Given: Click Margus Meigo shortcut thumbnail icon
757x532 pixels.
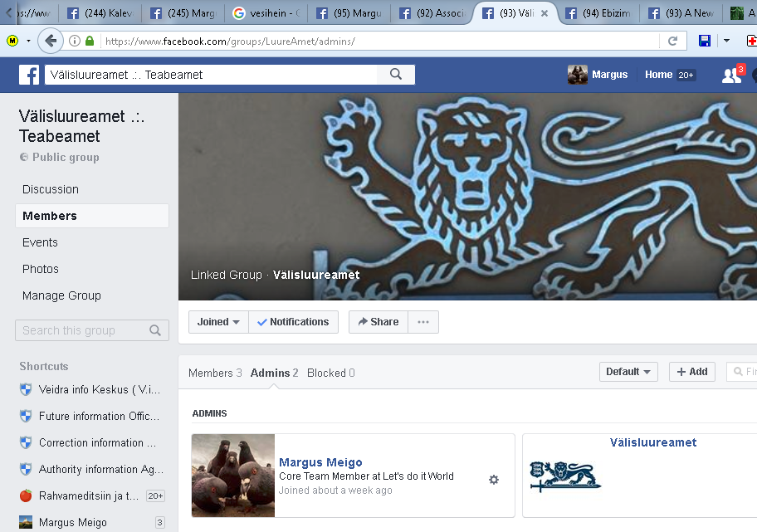Looking at the screenshot, I should pyautogui.click(x=26, y=522).
